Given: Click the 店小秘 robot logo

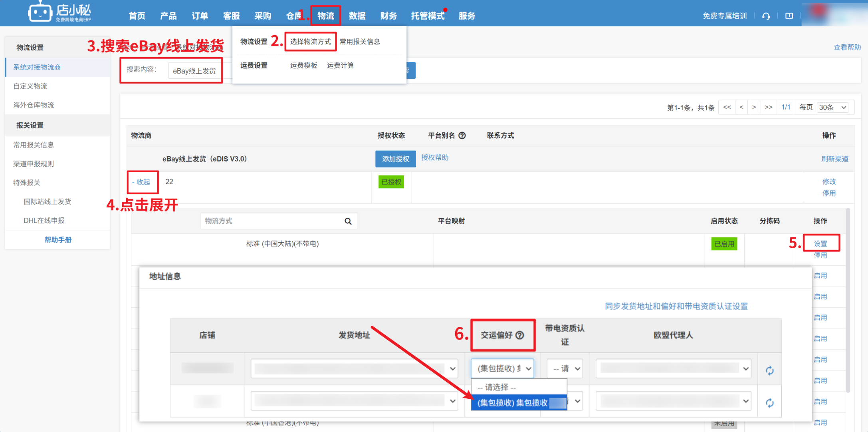Looking at the screenshot, I should pyautogui.click(x=40, y=12).
